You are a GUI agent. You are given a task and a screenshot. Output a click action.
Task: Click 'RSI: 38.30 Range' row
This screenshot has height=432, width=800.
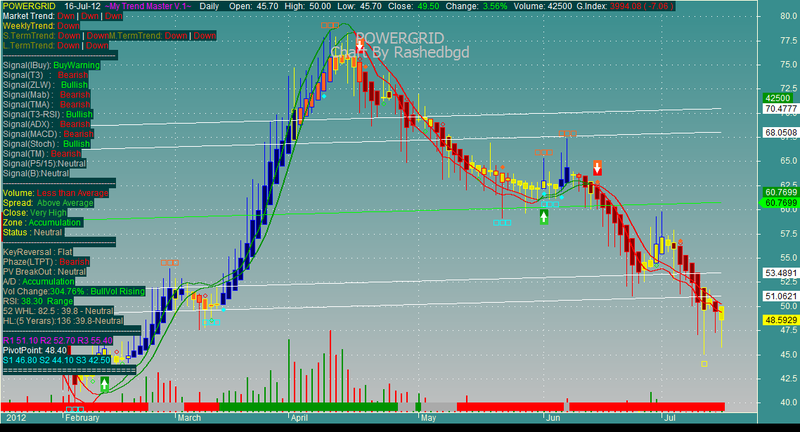38,301
